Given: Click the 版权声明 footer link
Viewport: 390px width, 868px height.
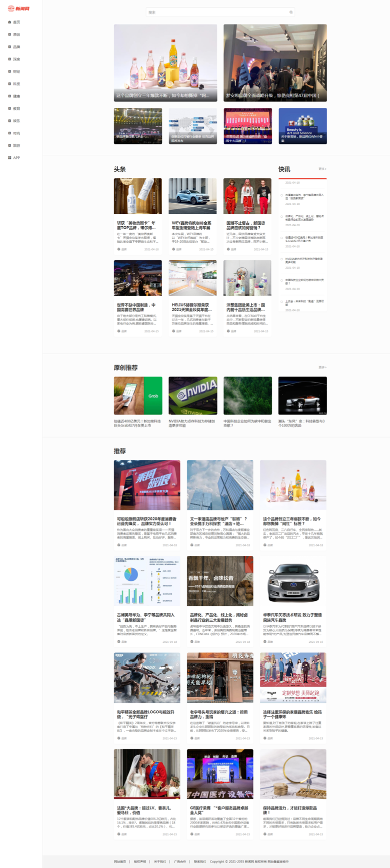Looking at the screenshot, I should point(139,862).
